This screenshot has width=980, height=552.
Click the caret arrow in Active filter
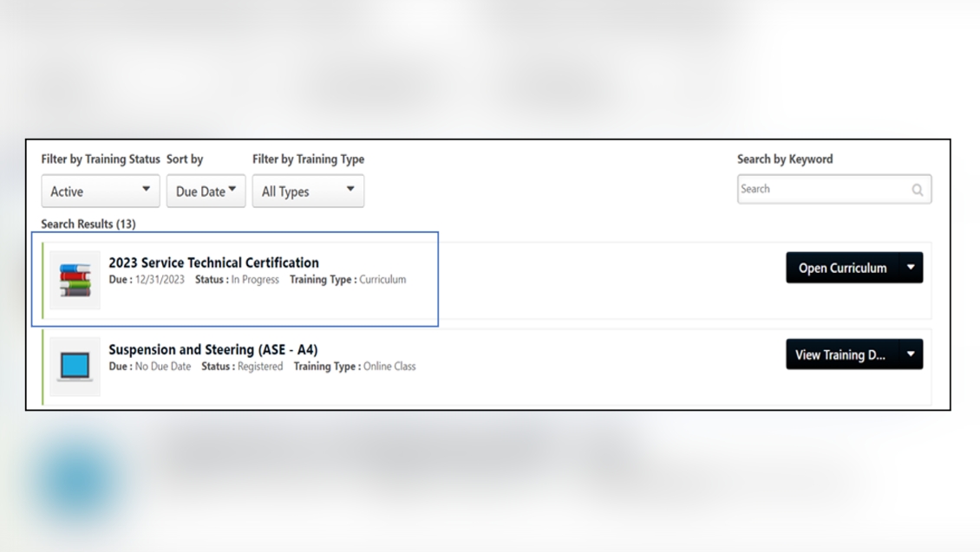coord(146,190)
